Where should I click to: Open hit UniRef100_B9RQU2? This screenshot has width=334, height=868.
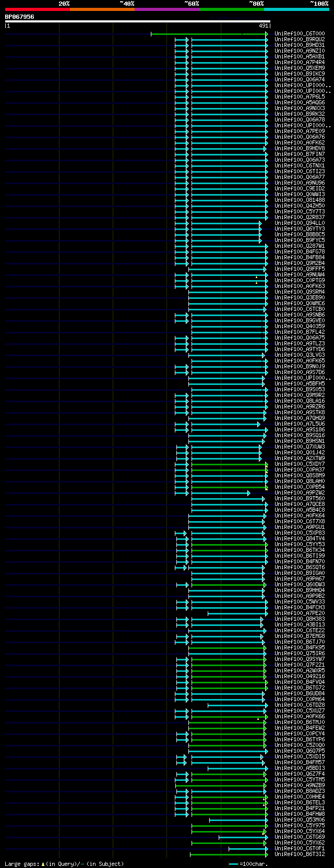tap(300, 40)
